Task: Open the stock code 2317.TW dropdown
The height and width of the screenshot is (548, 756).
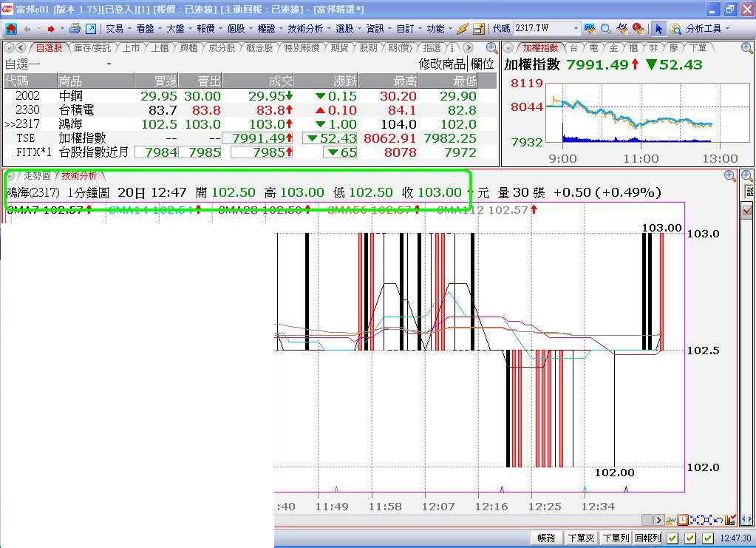Action: 576,28
